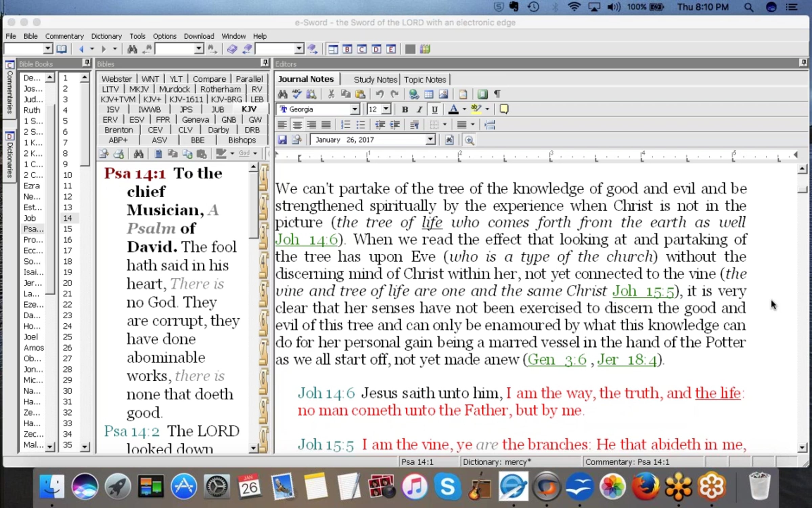Screen dimensions: 812x508
Task: Click the print icon in Bibles toolbar
Action: [x=119, y=154]
